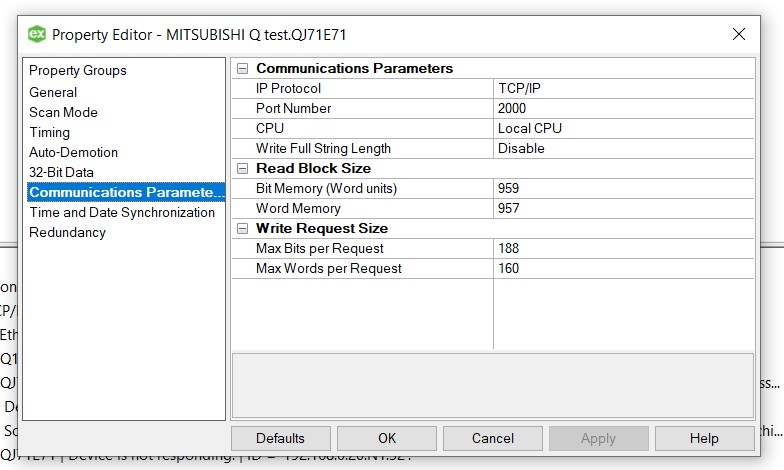
Task: Go to the Auto-Demotion property group
Action: [x=73, y=152]
